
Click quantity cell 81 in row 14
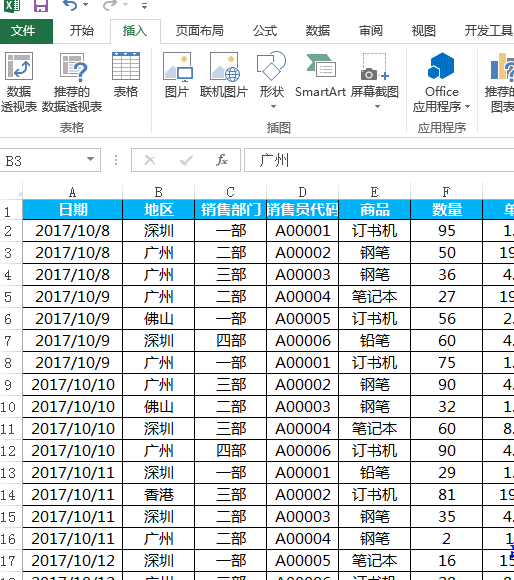tap(446, 495)
